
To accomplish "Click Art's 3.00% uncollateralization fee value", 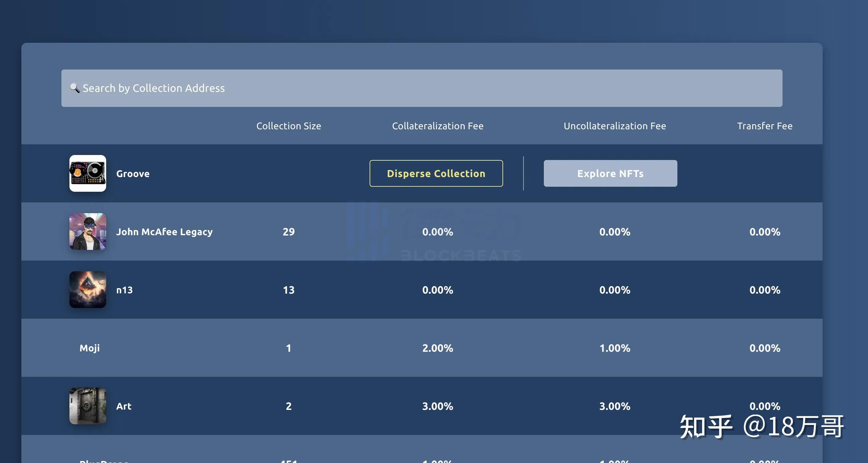I will tap(614, 406).
